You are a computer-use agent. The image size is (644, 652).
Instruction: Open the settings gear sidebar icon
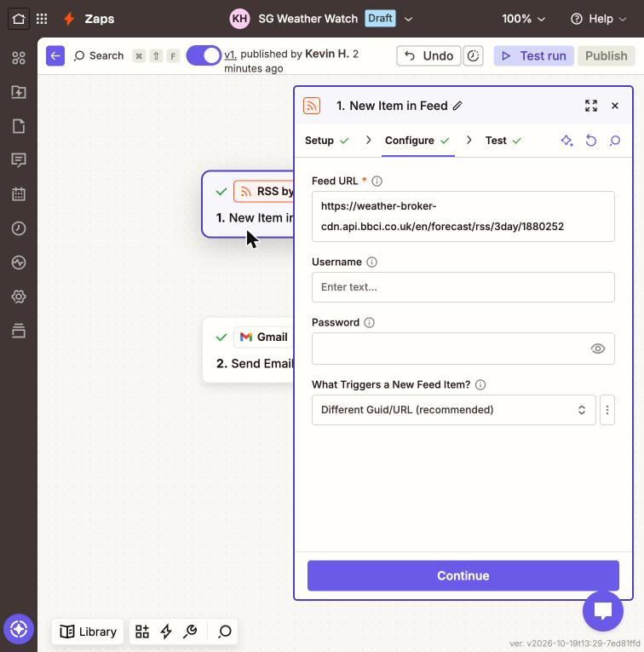(19, 297)
